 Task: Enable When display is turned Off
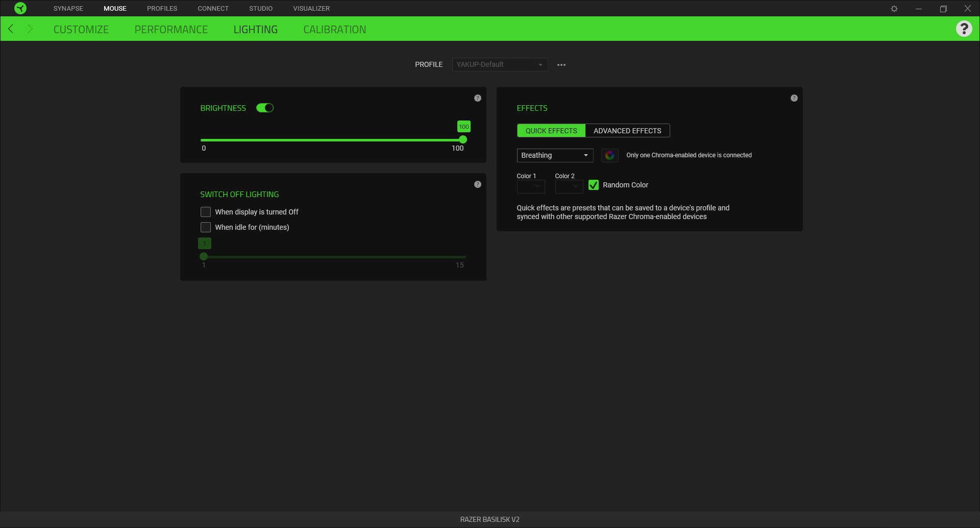click(206, 212)
